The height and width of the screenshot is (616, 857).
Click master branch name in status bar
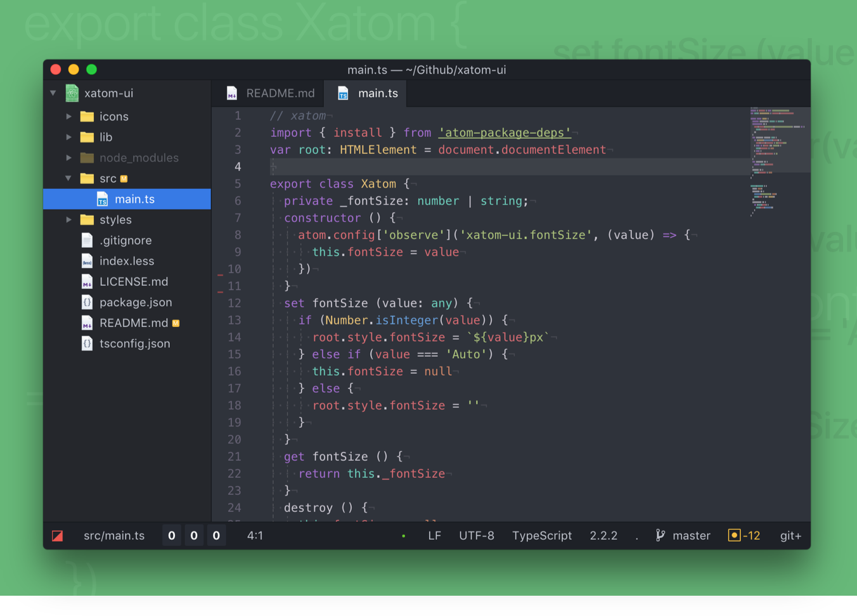point(692,536)
